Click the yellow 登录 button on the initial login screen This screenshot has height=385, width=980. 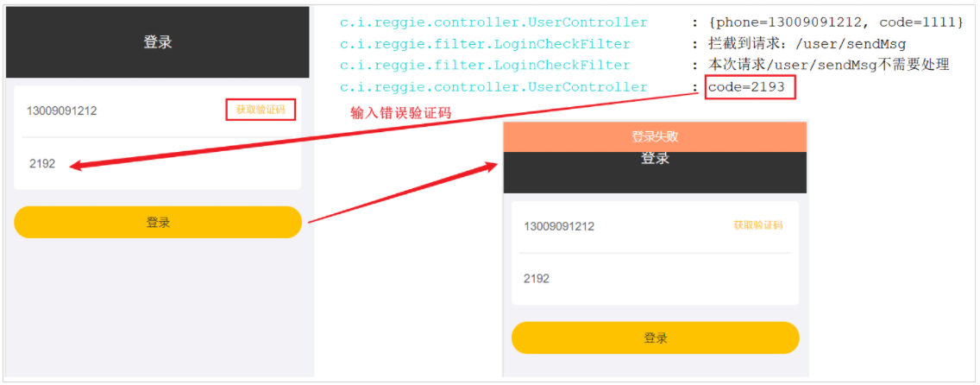tap(158, 222)
